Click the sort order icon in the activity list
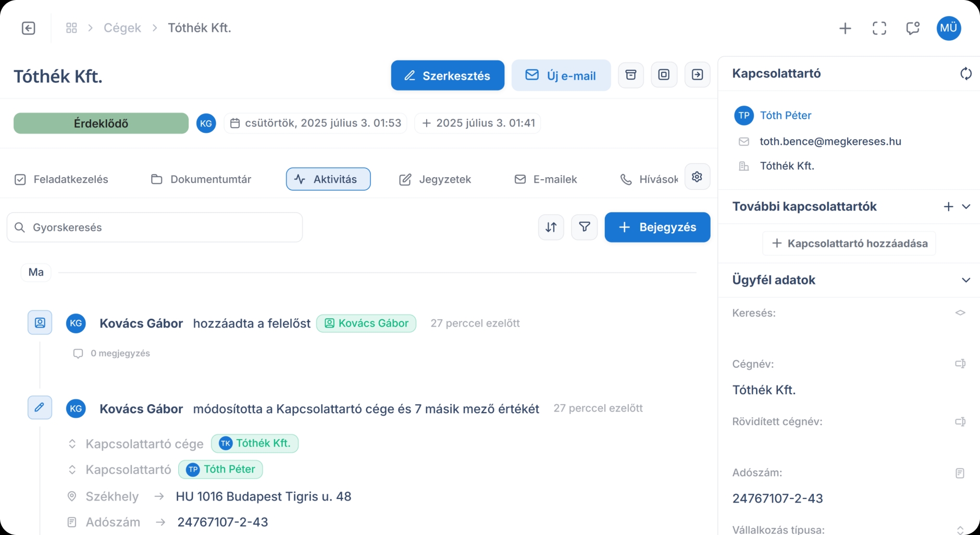Screen dimensions: 980x535 tap(551, 227)
